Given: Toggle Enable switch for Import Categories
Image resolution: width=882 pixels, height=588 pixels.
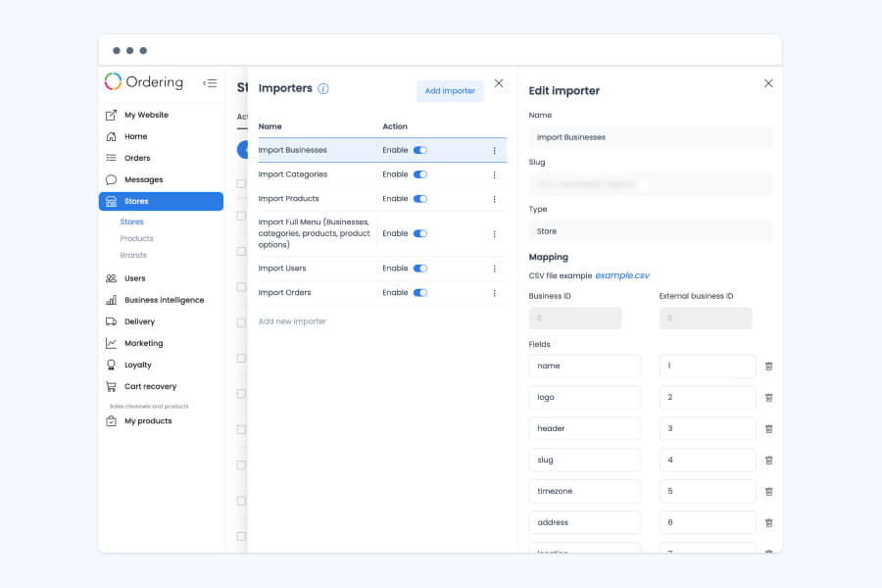Looking at the screenshot, I should pos(420,174).
